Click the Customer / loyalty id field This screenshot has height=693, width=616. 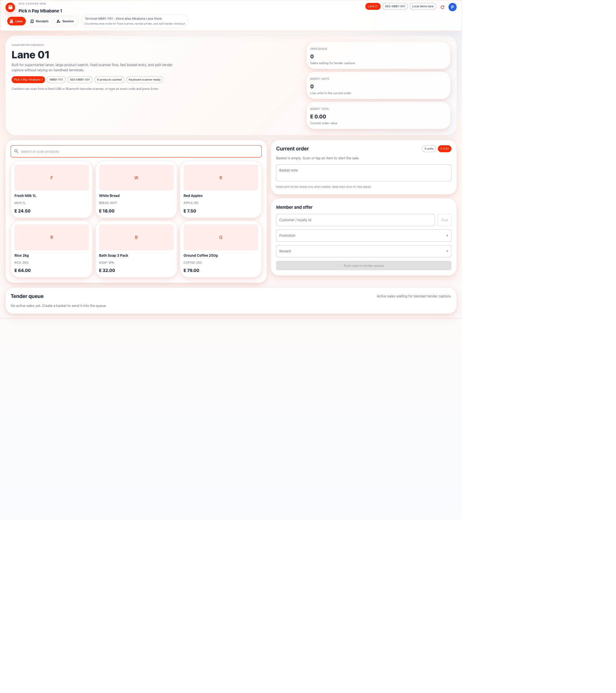click(355, 220)
